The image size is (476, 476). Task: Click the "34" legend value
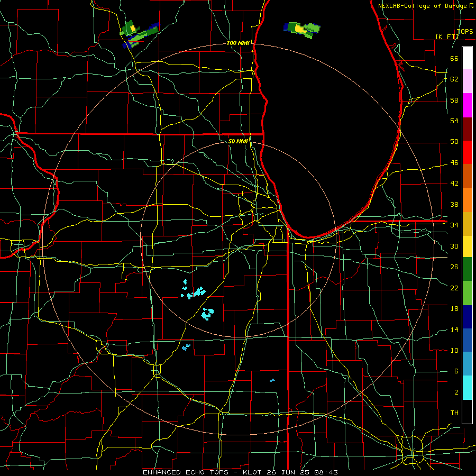tap(454, 225)
